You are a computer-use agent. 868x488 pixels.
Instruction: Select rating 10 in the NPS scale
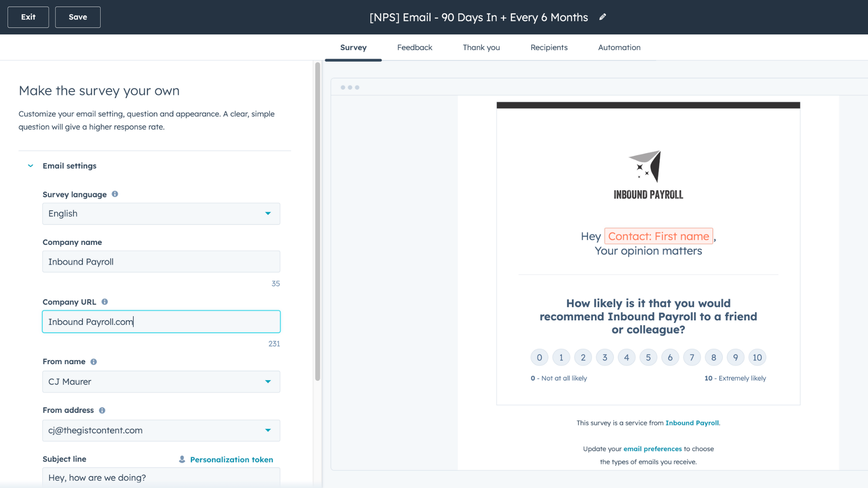click(757, 357)
